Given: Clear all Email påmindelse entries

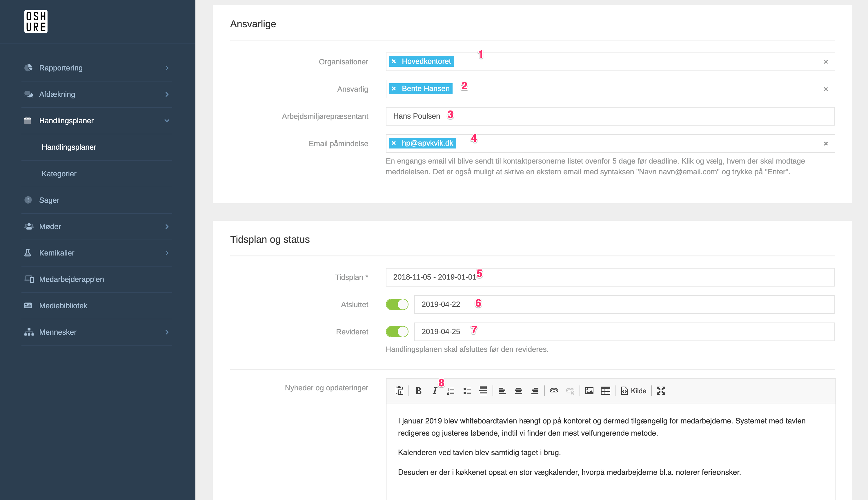Looking at the screenshot, I should coord(825,144).
